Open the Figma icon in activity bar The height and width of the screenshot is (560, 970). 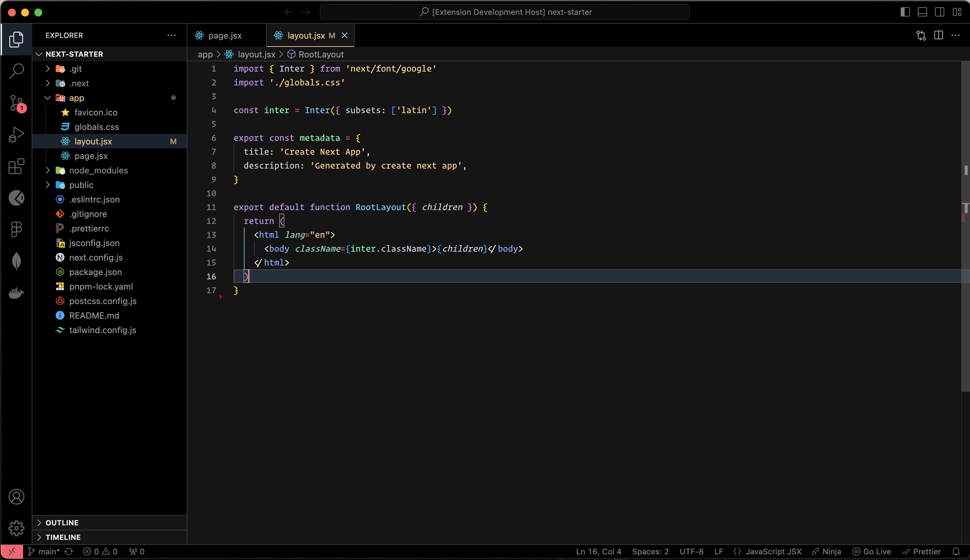[16, 229]
